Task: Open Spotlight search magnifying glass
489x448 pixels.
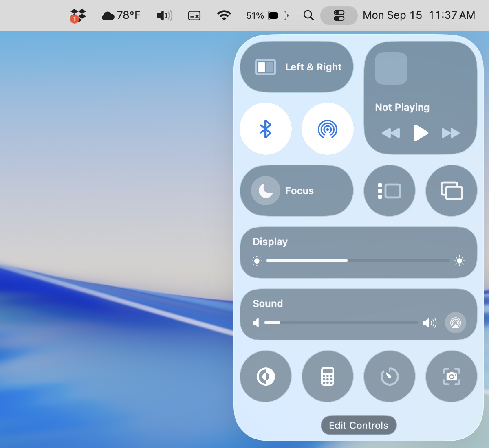Action: [x=308, y=15]
